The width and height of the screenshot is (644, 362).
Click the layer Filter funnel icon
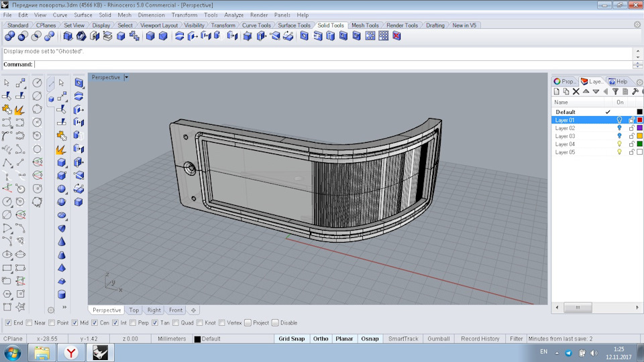click(x=615, y=92)
